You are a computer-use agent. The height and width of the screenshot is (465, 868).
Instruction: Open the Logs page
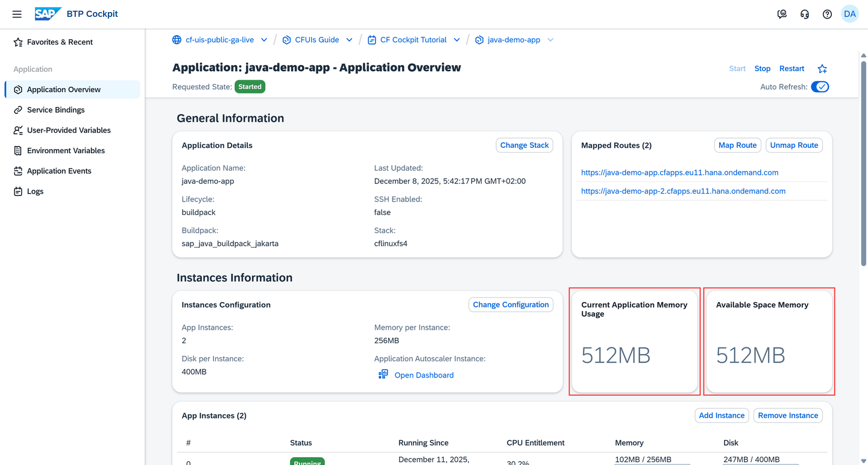pyautogui.click(x=72, y=192)
